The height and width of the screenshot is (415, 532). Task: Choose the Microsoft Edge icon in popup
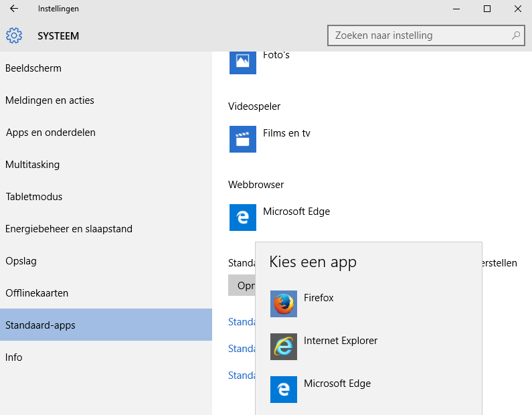pyautogui.click(x=284, y=390)
